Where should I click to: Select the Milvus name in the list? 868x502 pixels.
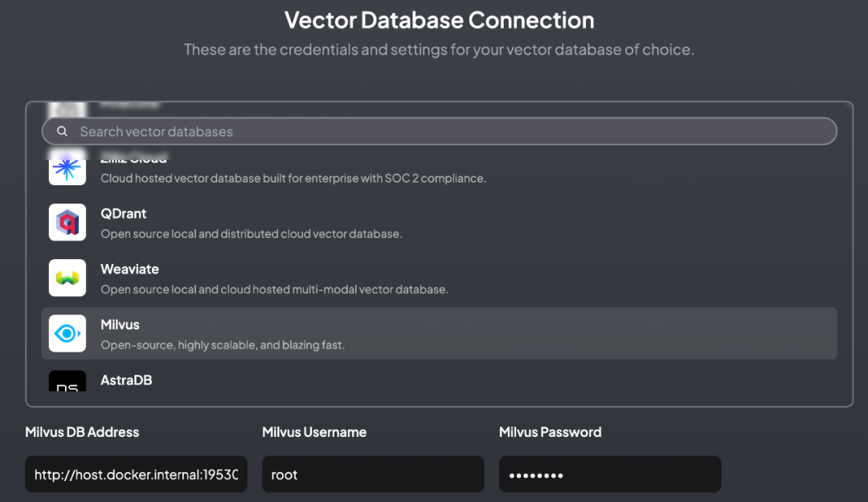(x=120, y=324)
